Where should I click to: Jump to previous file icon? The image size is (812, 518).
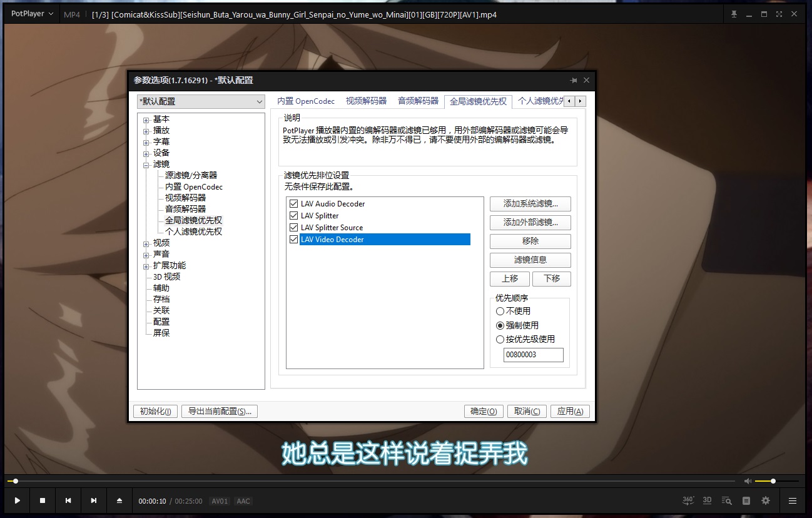[68, 500]
